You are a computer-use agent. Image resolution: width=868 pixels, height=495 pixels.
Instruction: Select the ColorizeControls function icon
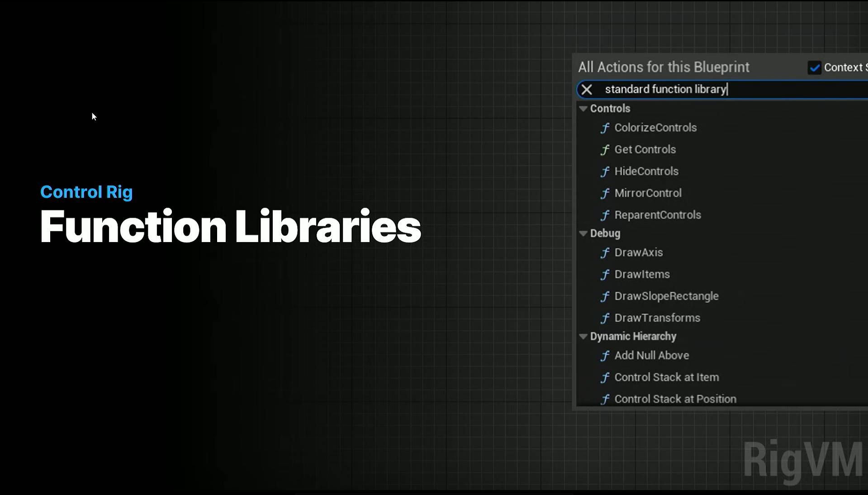[x=605, y=128]
